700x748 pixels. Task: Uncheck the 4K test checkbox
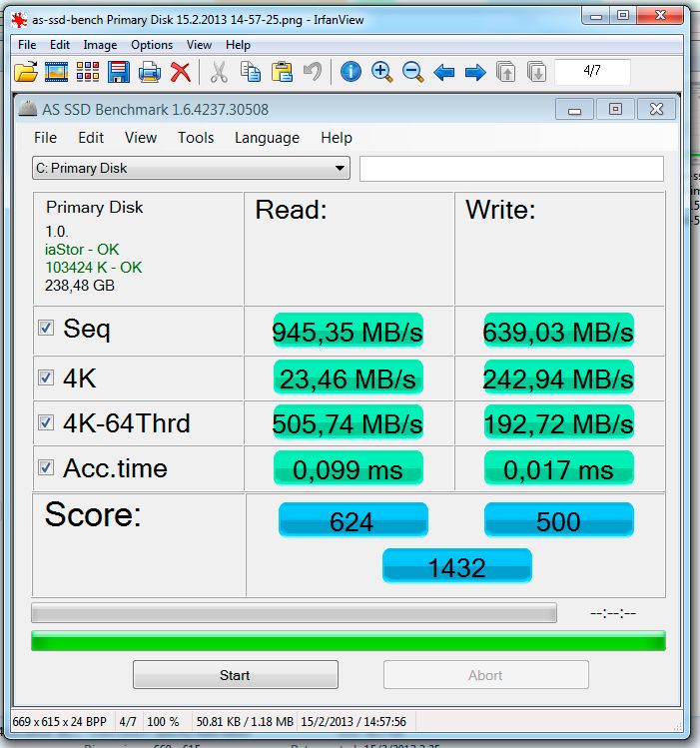point(46,377)
